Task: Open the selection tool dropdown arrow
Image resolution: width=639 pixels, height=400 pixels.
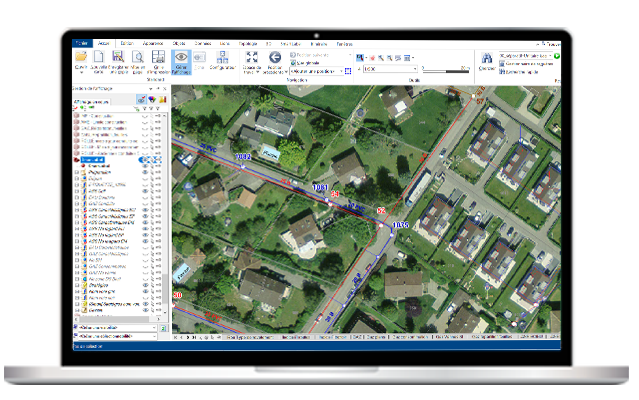Action: point(366,58)
